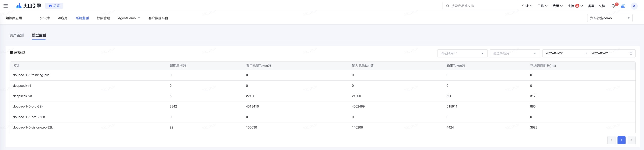Click the value 4002499 input tokens

pyautogui.click(x=358, y=106)
